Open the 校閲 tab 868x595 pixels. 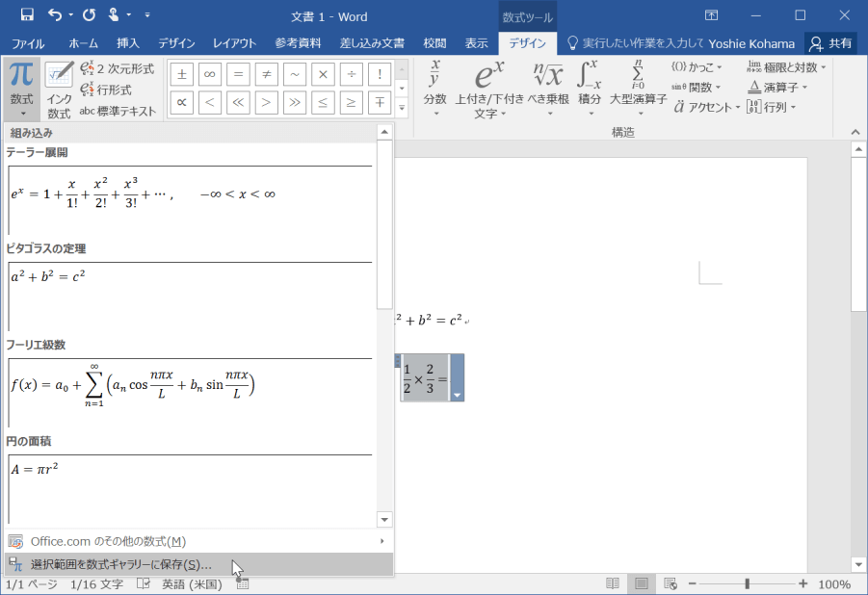point(434,43)
